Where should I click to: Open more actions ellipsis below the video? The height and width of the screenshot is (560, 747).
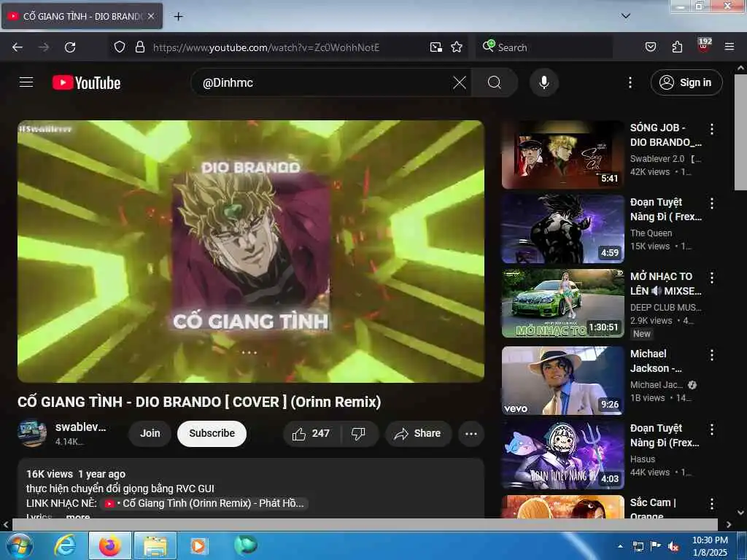pos(471,433)
